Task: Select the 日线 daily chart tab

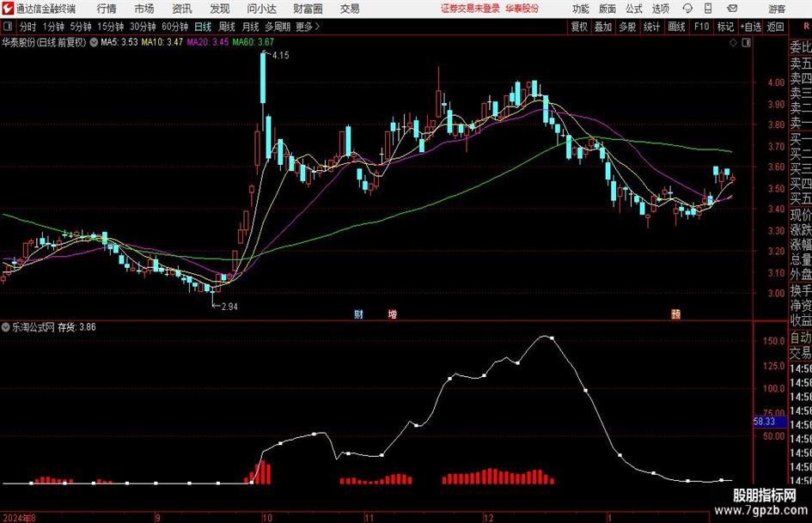Action: (x=203, y=27)
